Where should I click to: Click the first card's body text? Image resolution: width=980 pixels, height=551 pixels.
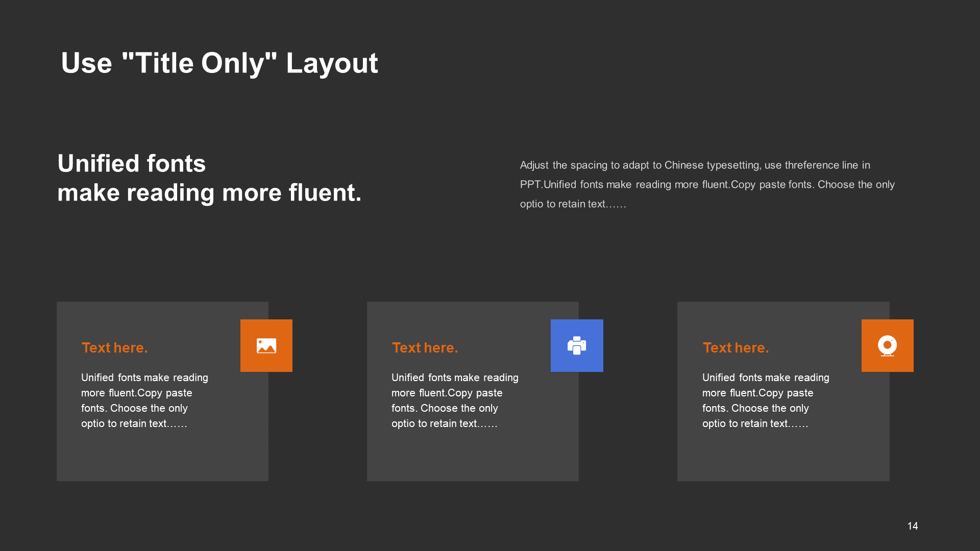click(145, 400)
